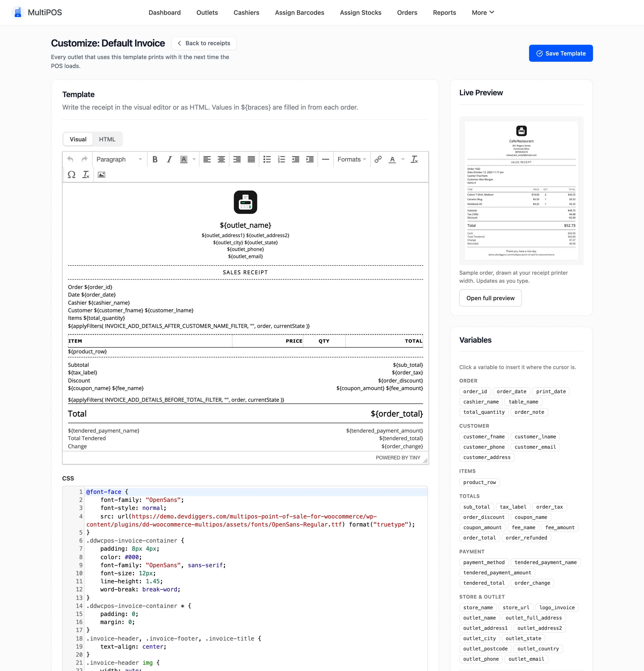
Task: Insert the tendered_payment_amount variable
Action: tap(497, 572)
